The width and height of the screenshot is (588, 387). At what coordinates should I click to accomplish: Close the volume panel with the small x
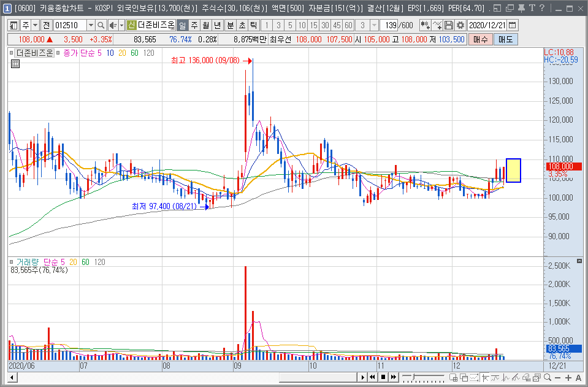[x=579, y=261]
